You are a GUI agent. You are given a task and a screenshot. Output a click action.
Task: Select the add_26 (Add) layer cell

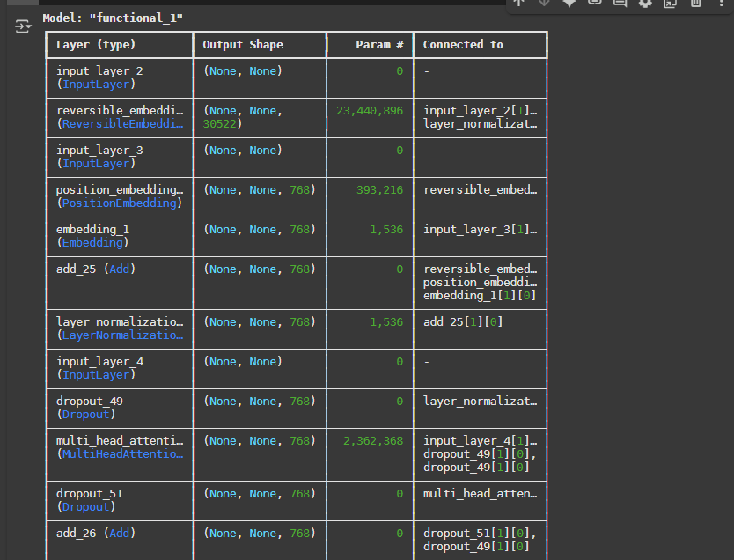(96, 534)
